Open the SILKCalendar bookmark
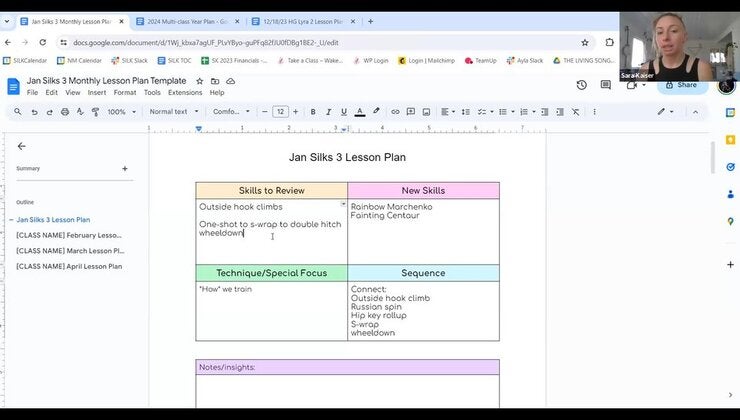Viewport: 740px width, 420px height. pos(25,60)
